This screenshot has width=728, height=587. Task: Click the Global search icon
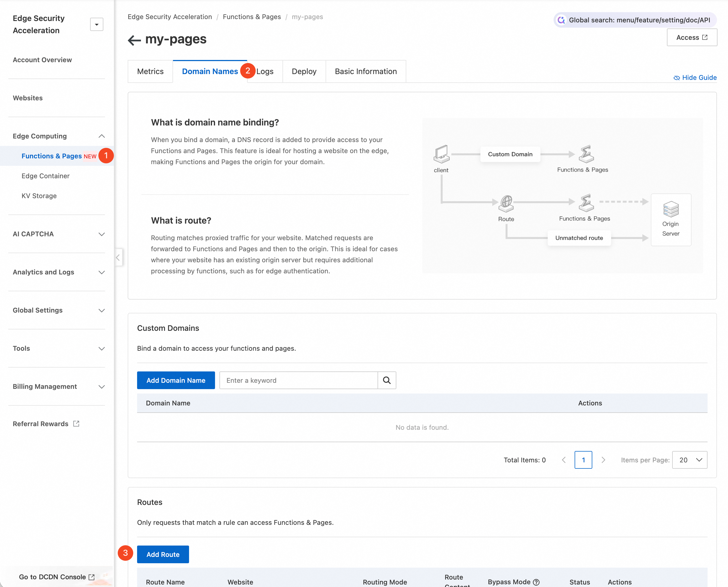(x=561, y=20)
